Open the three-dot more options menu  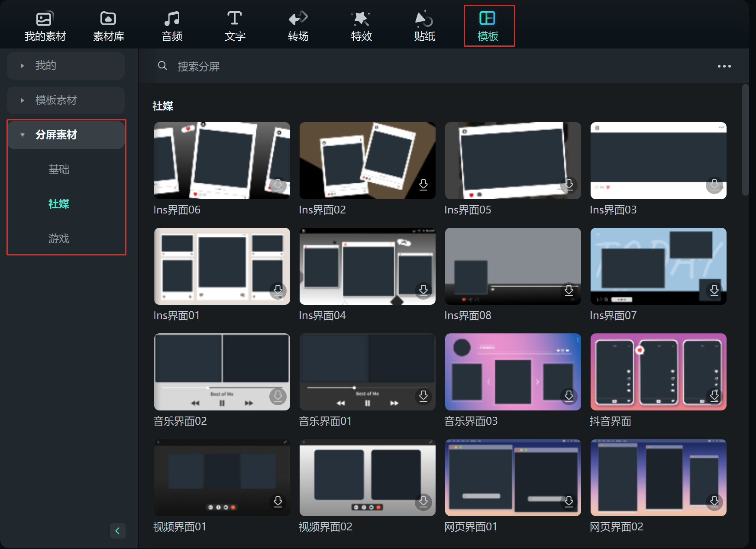click(x=724, y=66)
